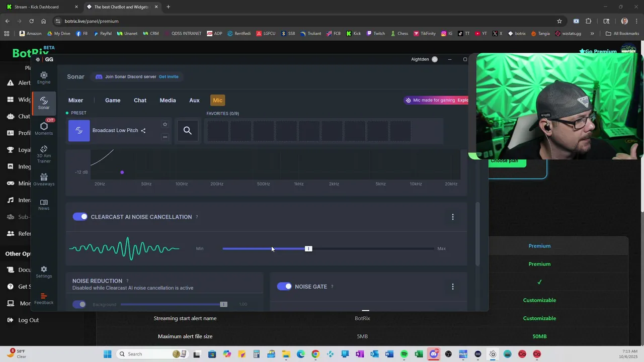The height and width of the screenshot is (362, 644).
Task: Open GG Settings gear icon
Action: [x=44, y=272]
